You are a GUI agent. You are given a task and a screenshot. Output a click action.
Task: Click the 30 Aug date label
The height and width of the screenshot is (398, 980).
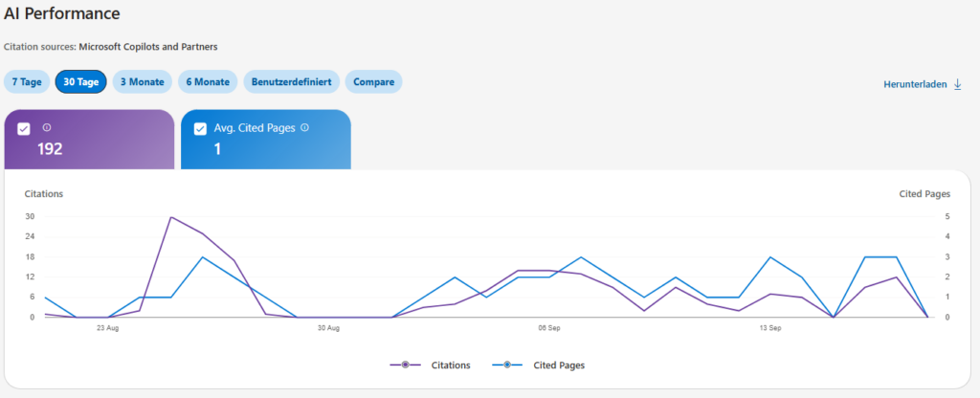(328, 328)
